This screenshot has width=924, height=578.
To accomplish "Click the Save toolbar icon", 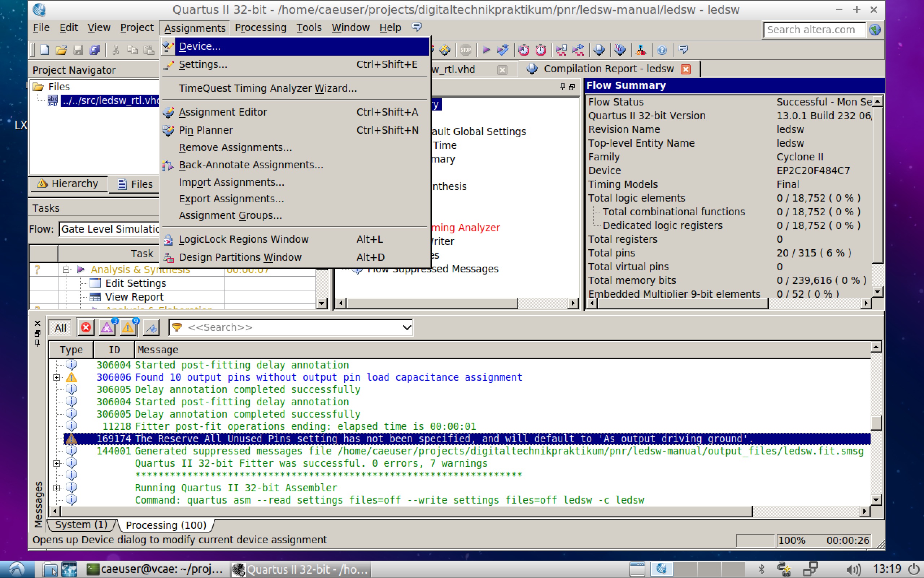I will point(78,50).
